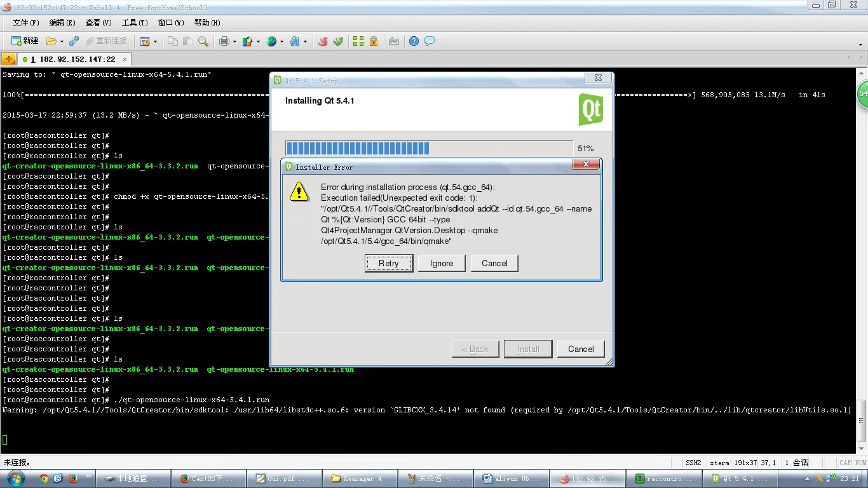The image size is (868, 488).
Task: Click the Open folder icon in the Xshell toolbar
Action: coord(51,41)
